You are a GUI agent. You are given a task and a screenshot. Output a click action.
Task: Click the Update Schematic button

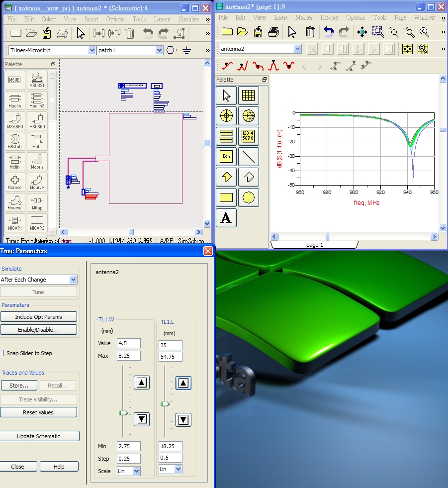39,436
